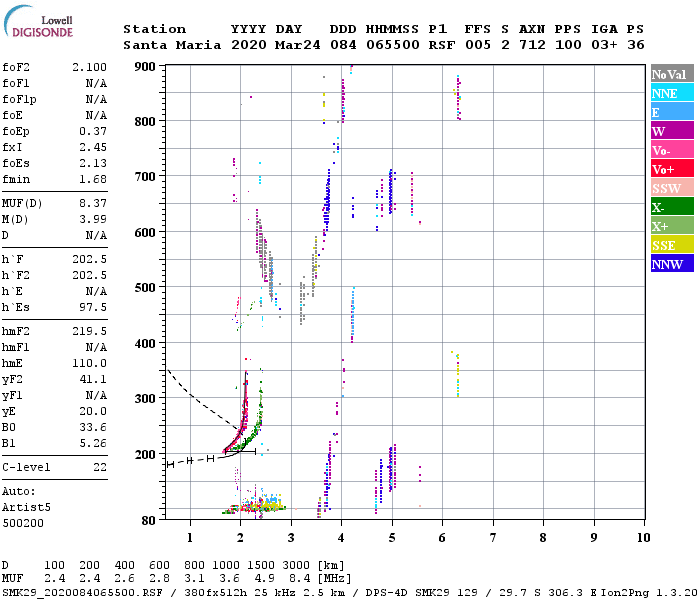The height and width of the screenshot is (600, 700).
Task: Click the 500 km axis label
Action: pos(145,288)
